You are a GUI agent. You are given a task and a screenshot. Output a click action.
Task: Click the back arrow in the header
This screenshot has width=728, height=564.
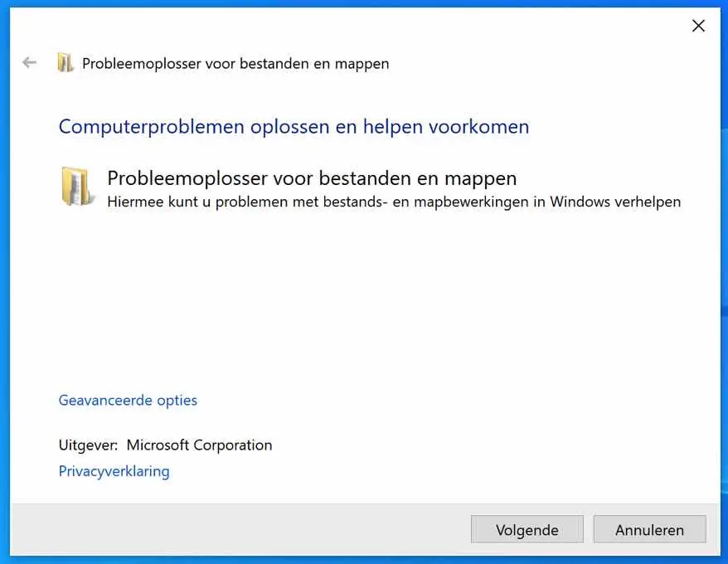tap(29, 62)
